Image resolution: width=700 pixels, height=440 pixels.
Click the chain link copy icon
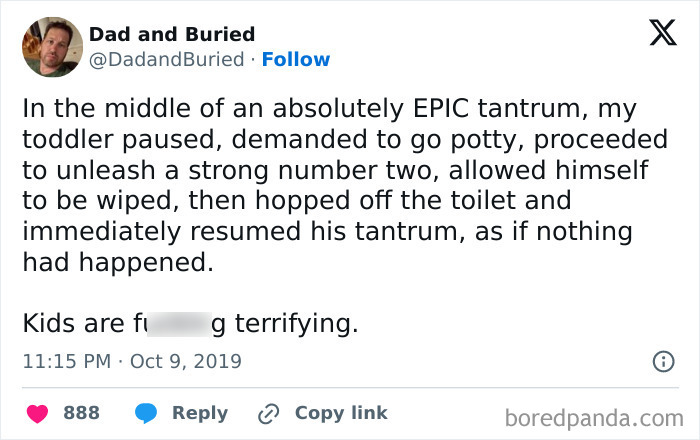click(x=267, y=413)
